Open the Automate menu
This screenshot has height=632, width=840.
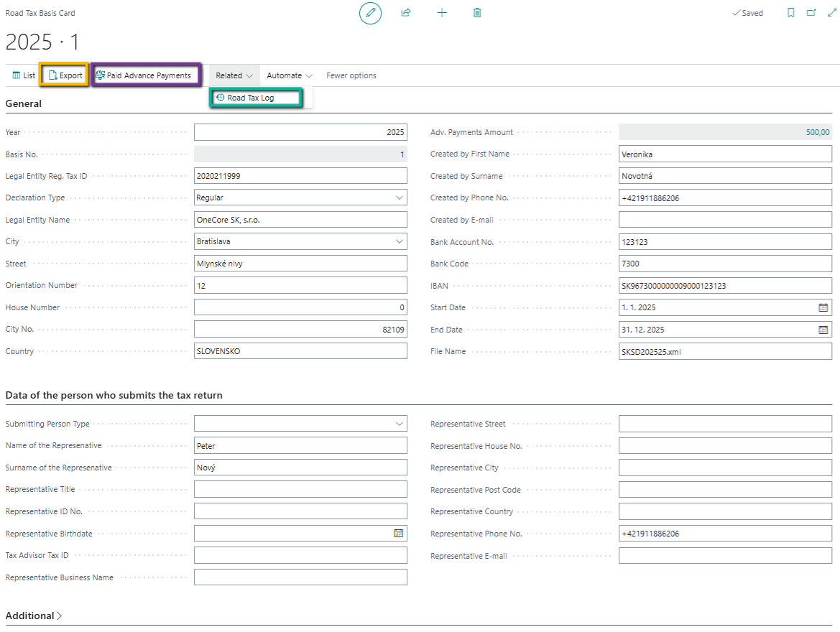point(289,75)
